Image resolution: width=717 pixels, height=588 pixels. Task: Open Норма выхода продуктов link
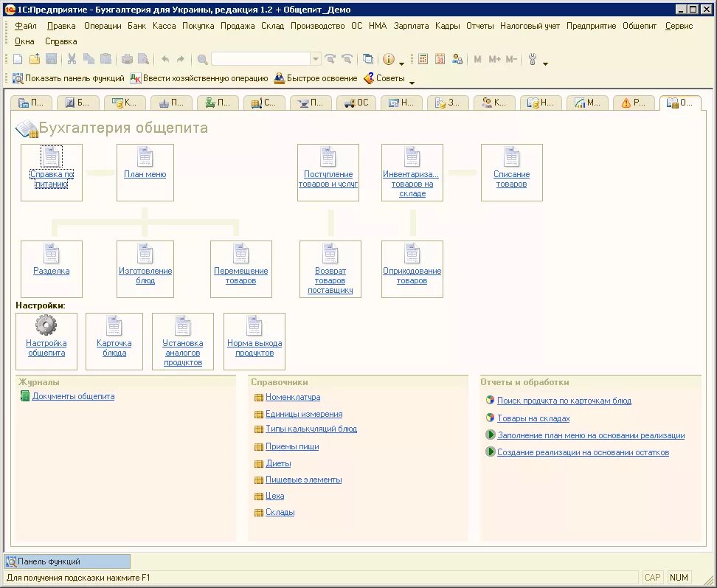(x=254, y=347)
